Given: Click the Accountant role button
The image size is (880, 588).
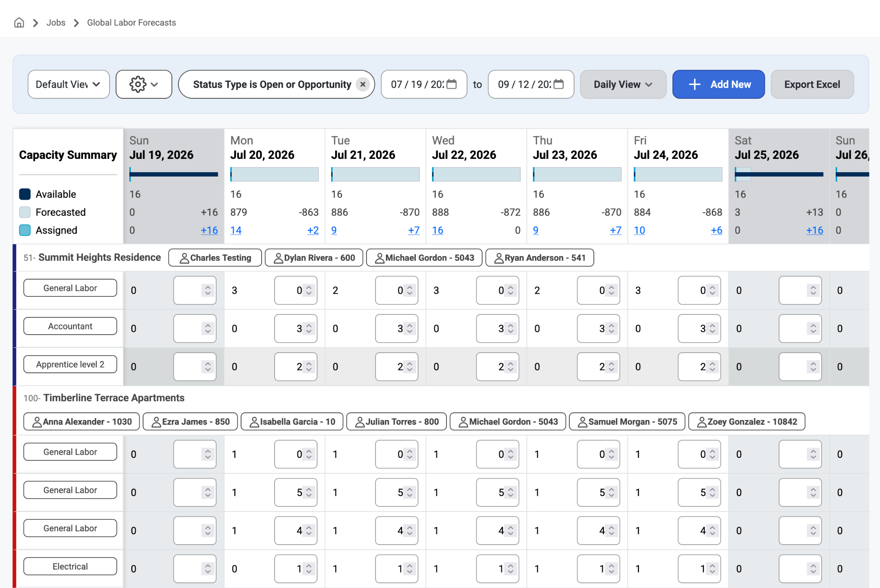Looking at the screenshot, I should coord(70,326).
